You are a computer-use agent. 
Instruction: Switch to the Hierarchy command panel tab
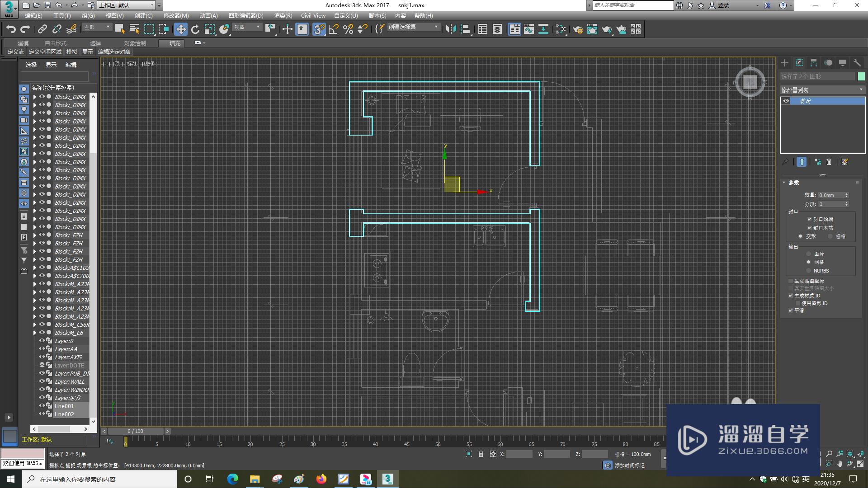point(814,63)
